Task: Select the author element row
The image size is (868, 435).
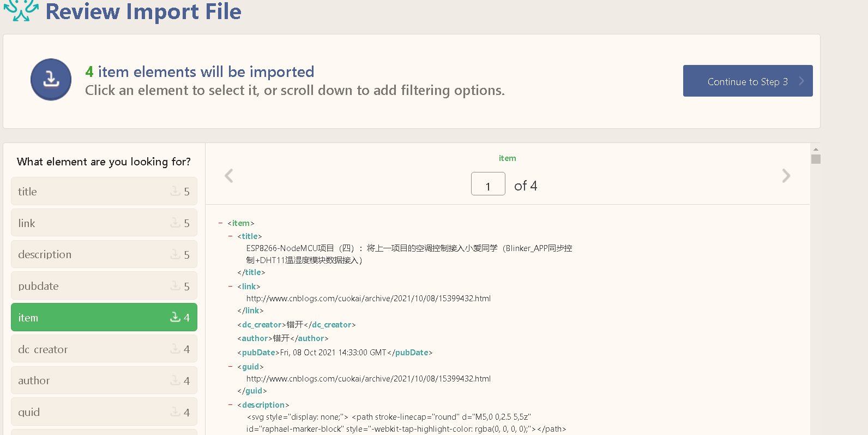Action: pyautogui.click(x=104, y=380)
